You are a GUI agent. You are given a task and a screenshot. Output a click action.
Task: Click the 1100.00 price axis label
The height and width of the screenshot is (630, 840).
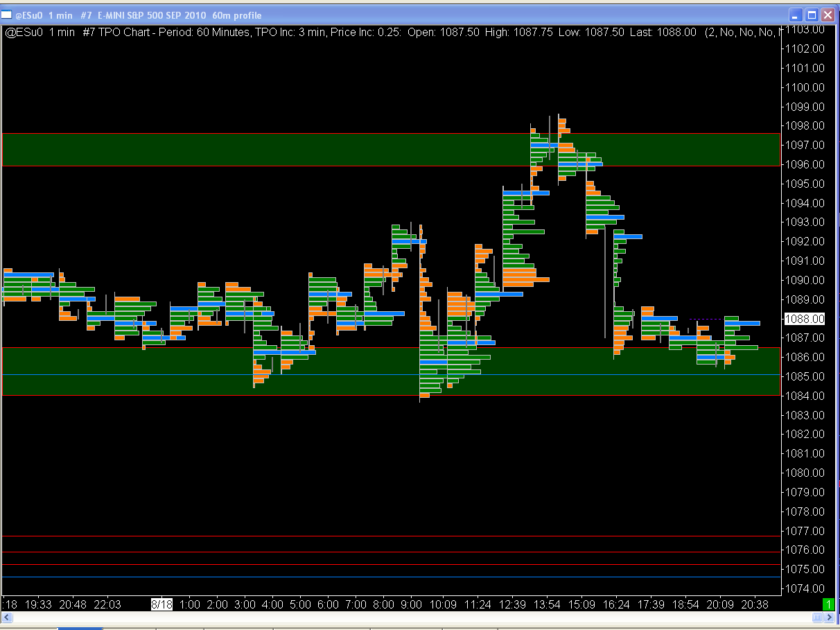tap(805, 87)
